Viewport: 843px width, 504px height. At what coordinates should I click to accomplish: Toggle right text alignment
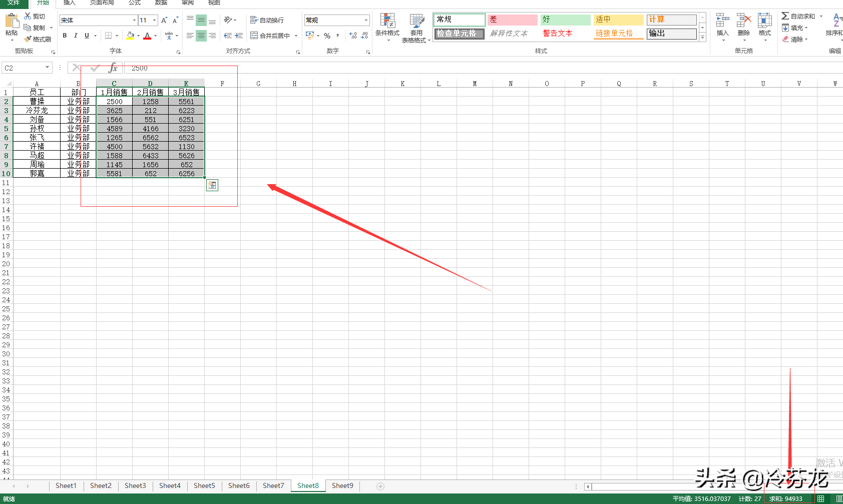pos(212,36)
